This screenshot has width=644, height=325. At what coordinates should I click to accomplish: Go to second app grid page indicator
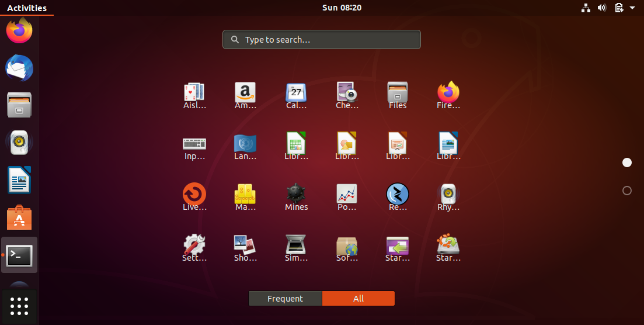coord(627,191)
